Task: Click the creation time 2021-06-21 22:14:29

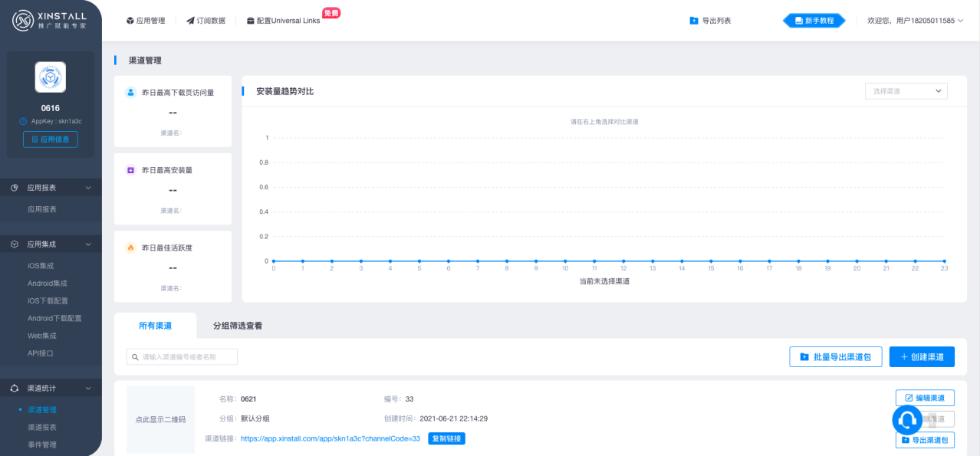Action: click(454, 418)
